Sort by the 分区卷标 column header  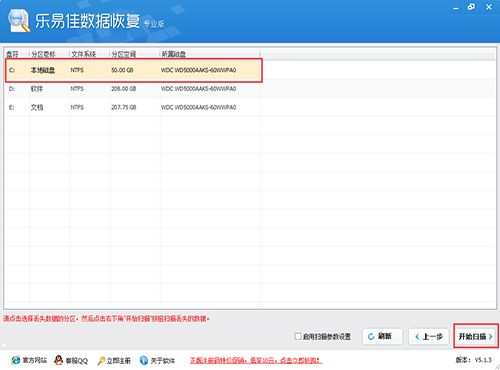pyautogui.click(x=43, y=54)
